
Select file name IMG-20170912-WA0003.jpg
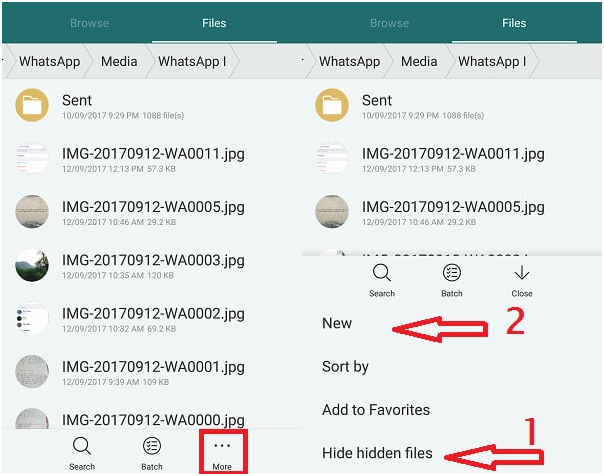153,260
